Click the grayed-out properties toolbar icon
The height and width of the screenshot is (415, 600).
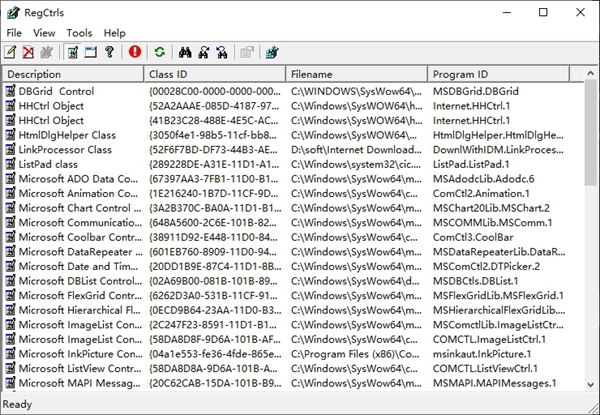[x=247, y=52]
